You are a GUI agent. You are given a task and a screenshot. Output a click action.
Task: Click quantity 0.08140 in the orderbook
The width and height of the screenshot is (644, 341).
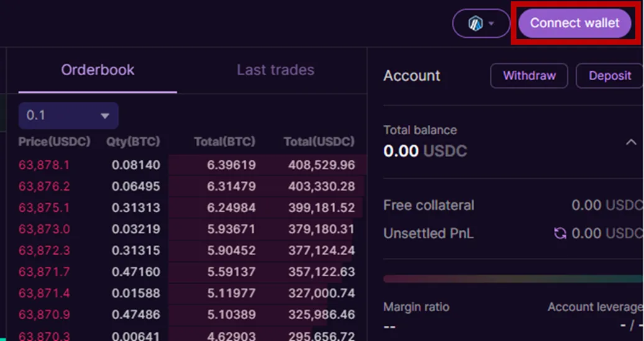click(x=136, y=165)
